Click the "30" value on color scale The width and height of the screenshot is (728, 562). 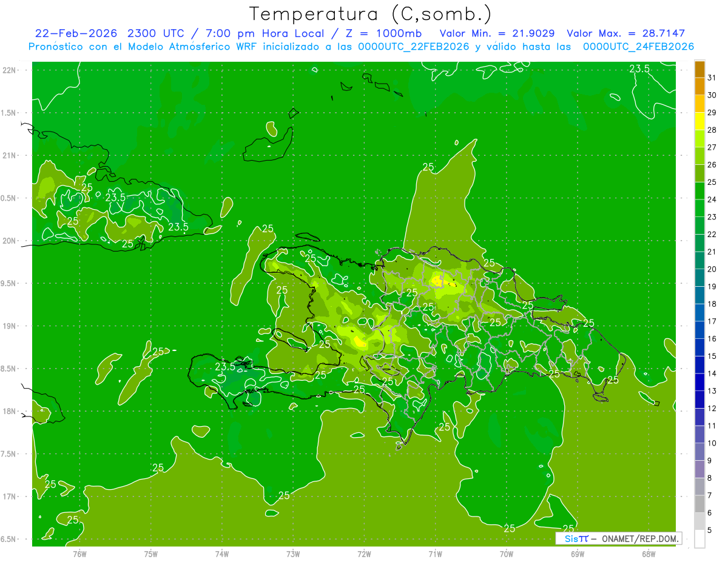(712, 95)
